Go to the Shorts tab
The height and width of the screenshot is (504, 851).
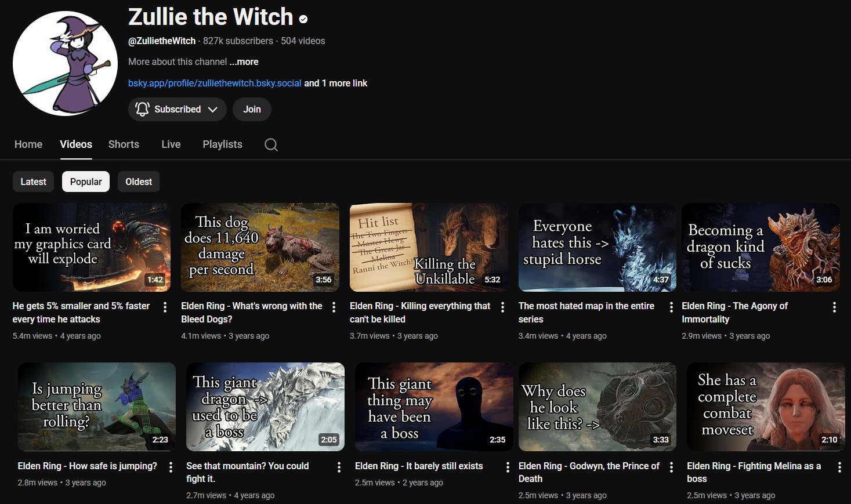tap(124, 144)
